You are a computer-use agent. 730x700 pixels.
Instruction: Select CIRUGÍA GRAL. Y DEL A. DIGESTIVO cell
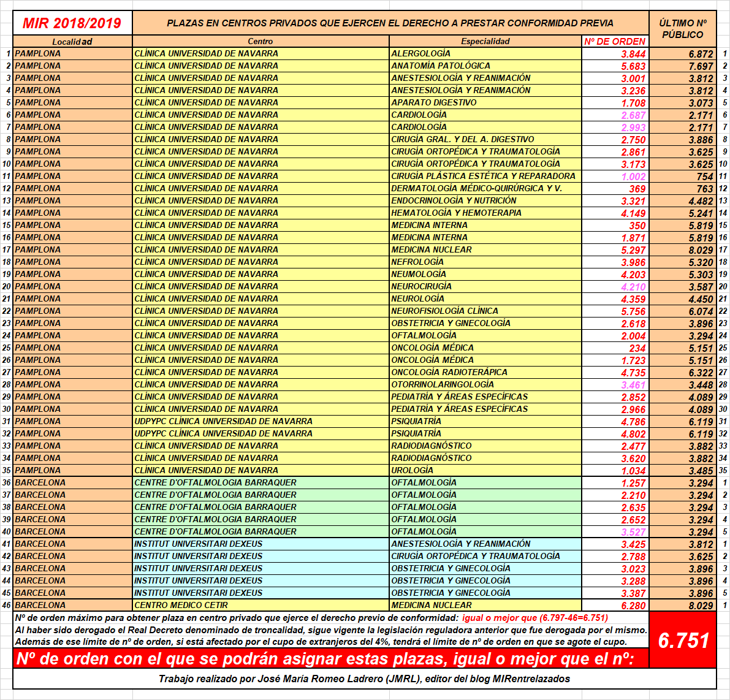(x=485, y=139)
